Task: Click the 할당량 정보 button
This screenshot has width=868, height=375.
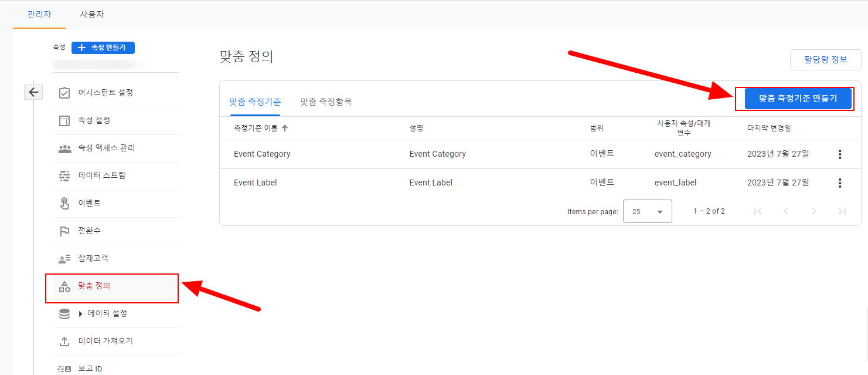Action: (x=825, y=59)
